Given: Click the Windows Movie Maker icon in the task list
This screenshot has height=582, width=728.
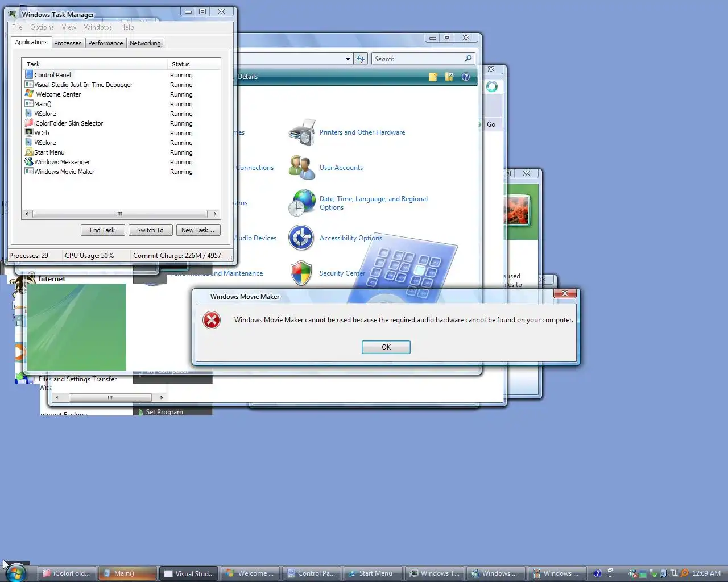Looking at the screenshot, I should pos(29,171).
